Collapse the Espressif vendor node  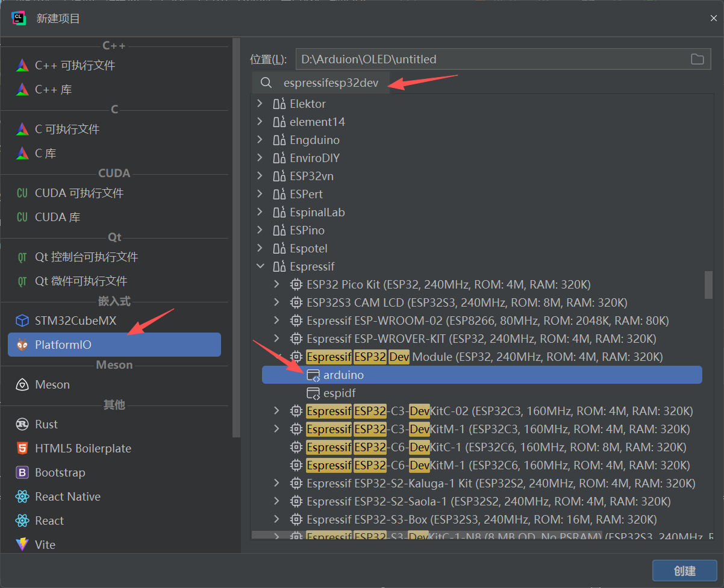(260, 266)
